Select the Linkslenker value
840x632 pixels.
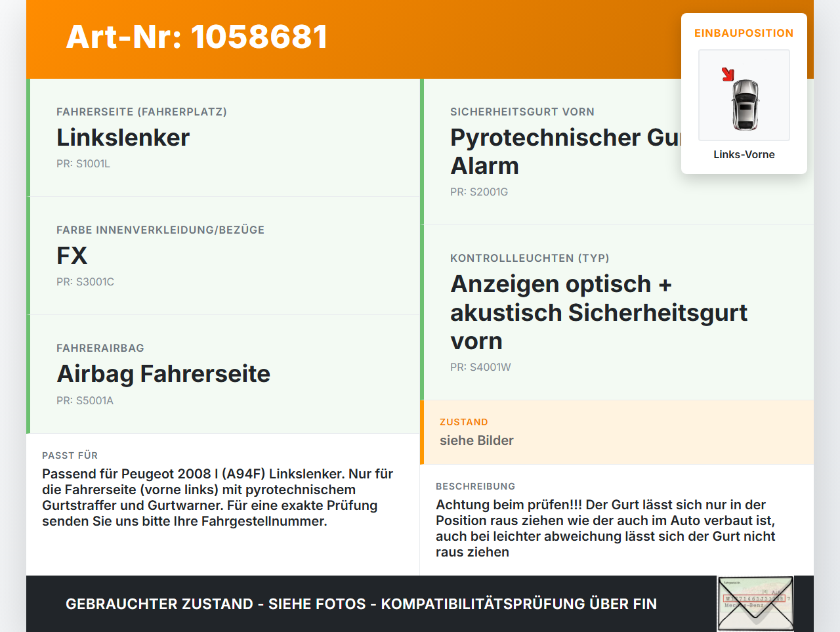123,137
